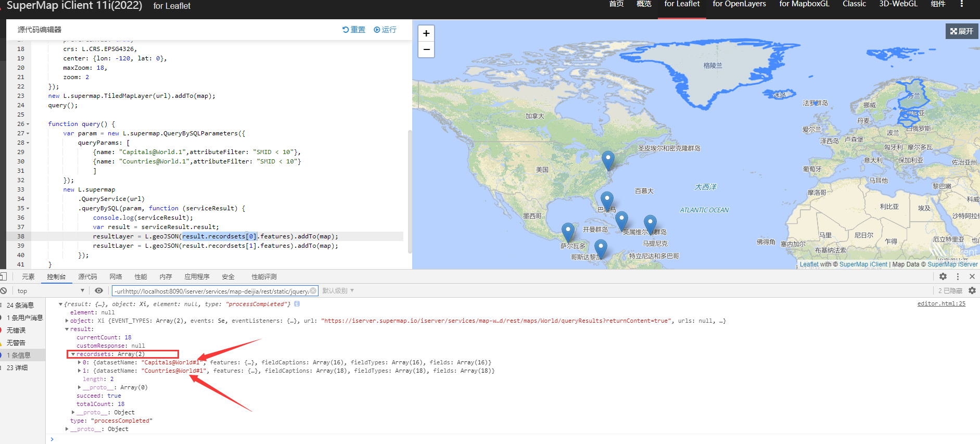The width and height of the screenshot is (980, 444).
Task: Open the editor.html:25 source link
Action: [941, 304]
